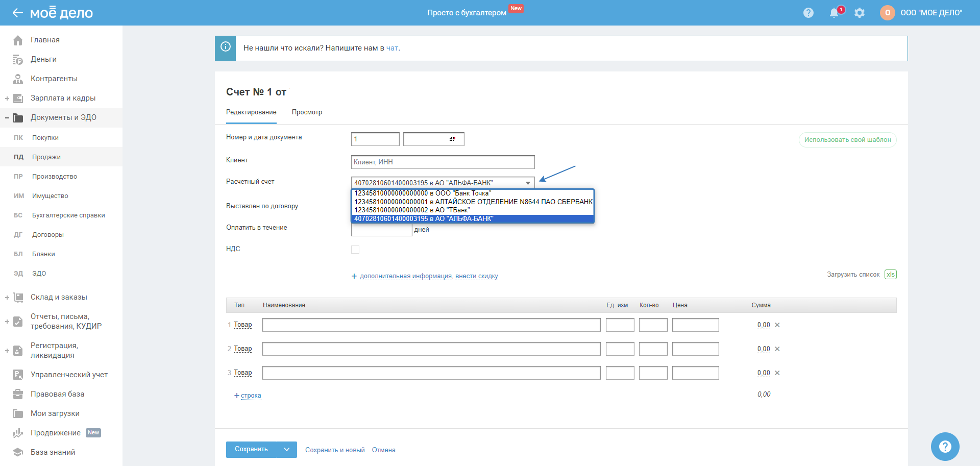Open the round help chat button

tap(945, 447)
